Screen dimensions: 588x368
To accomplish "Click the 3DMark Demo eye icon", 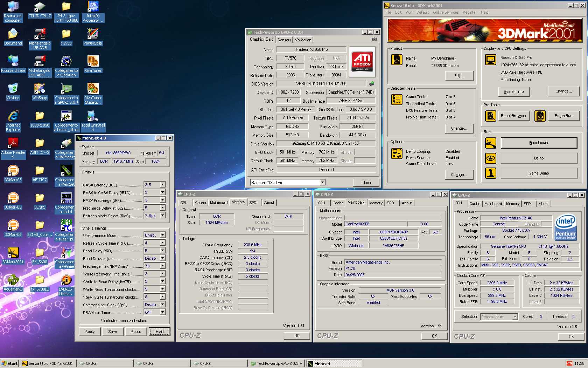I will (490, 158).
